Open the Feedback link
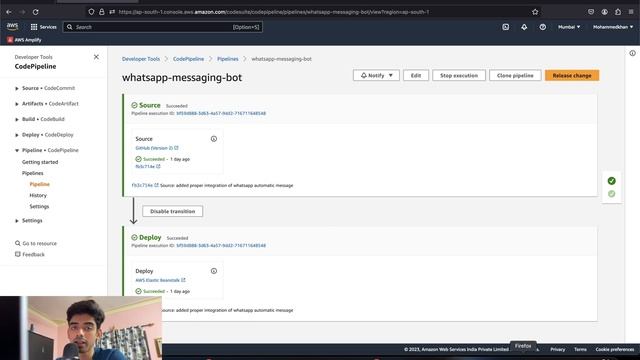The height and width of the screenshot is (360, 640). coord(30,254)
